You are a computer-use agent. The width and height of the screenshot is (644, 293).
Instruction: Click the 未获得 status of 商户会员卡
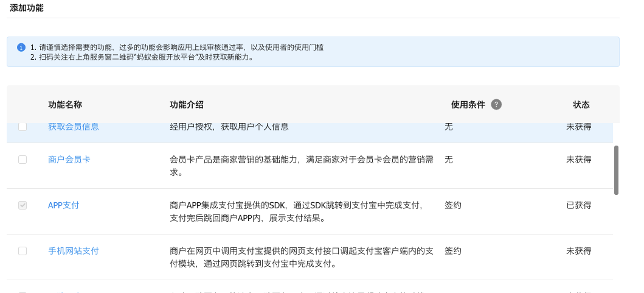coord(579,160)
